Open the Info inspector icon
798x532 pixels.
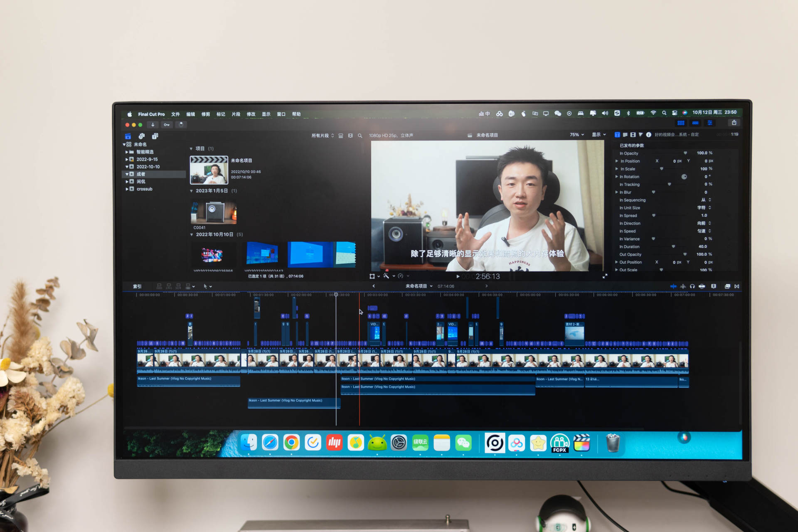click(648, 135)
